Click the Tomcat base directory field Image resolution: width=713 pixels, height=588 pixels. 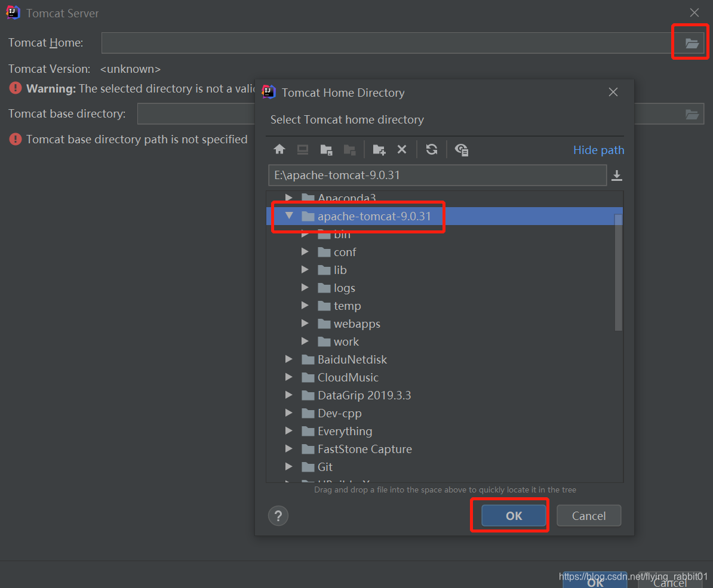click(420, 113)
